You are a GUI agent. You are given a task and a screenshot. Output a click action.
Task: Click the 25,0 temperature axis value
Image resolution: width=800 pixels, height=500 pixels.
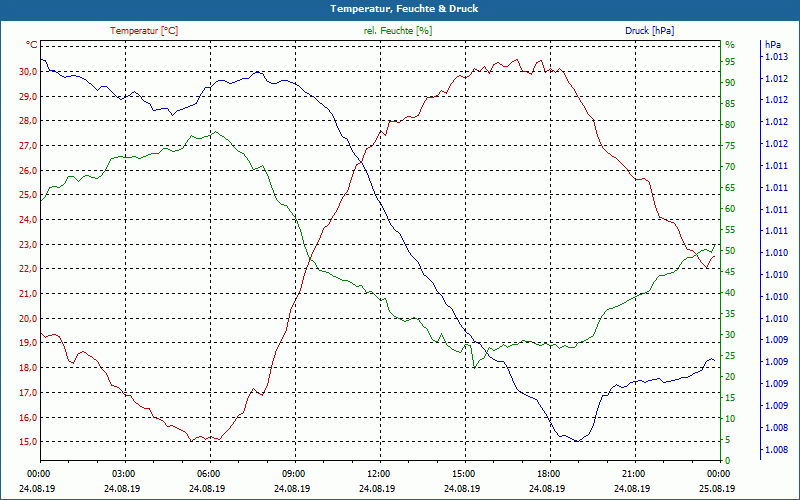click(x=28, y=195)
